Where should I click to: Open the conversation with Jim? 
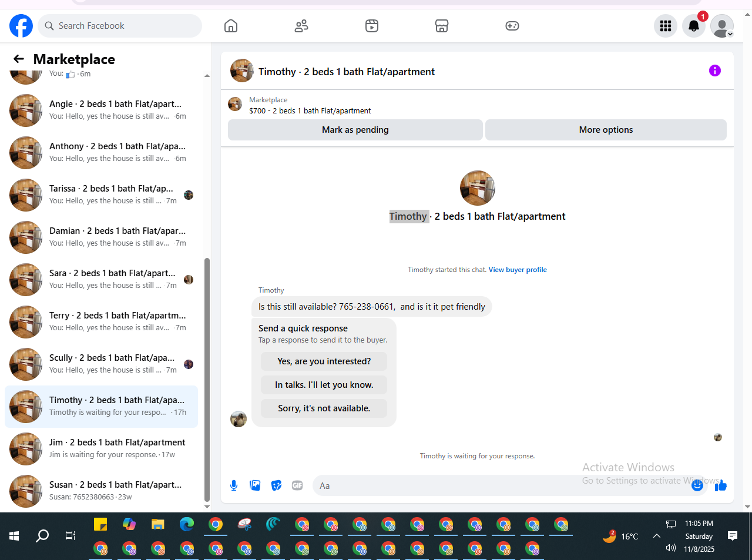101,449
